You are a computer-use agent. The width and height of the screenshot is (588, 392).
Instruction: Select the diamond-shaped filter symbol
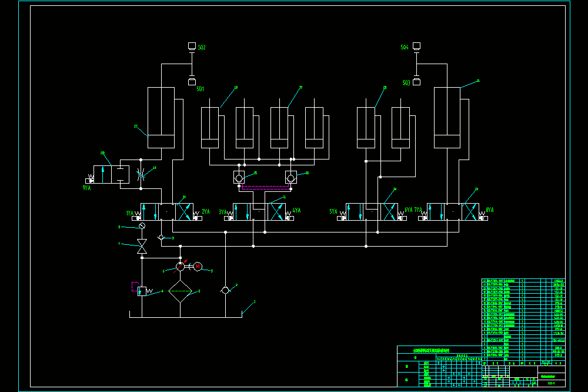(181, 291)
